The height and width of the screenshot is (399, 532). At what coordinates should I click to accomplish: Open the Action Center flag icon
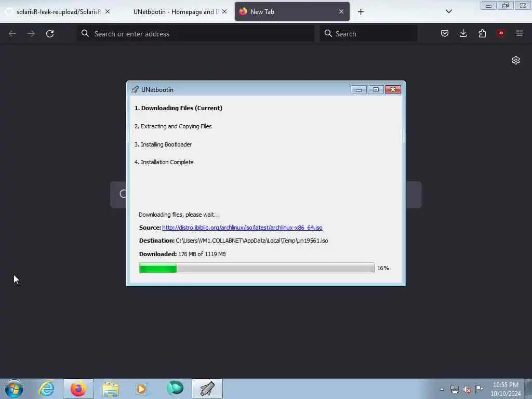(480, 389)
